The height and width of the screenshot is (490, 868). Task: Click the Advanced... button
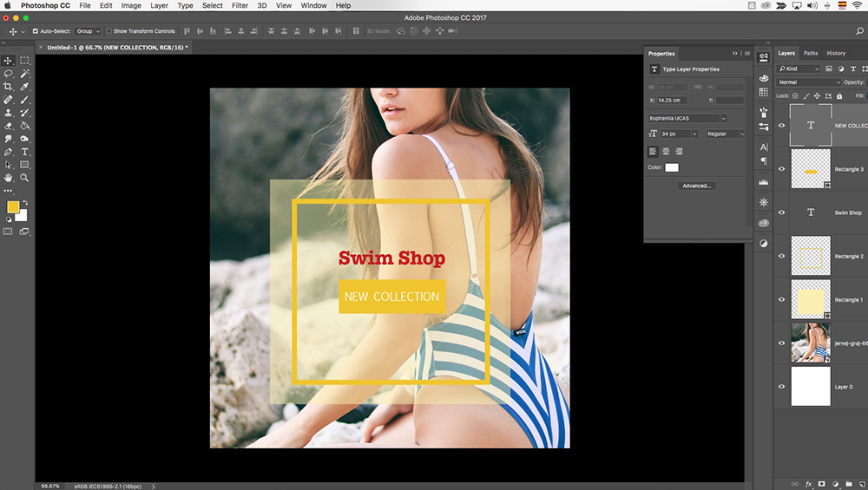click(x=697, y=186)
